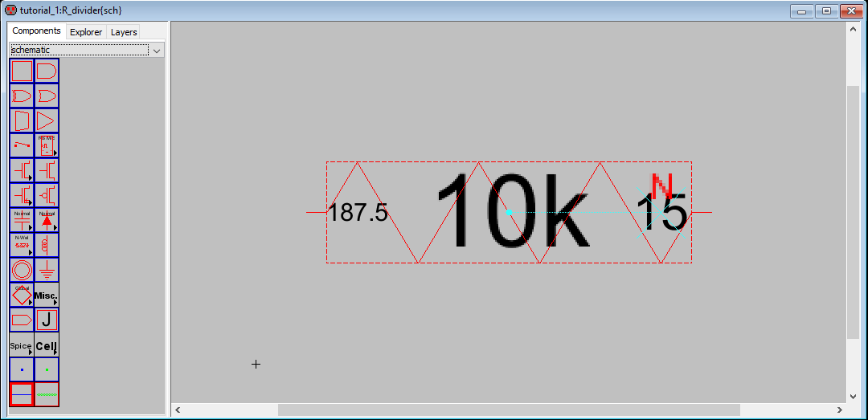Pick the XOR gate from palette
868x420 pixels.
(x=22, y=96)
